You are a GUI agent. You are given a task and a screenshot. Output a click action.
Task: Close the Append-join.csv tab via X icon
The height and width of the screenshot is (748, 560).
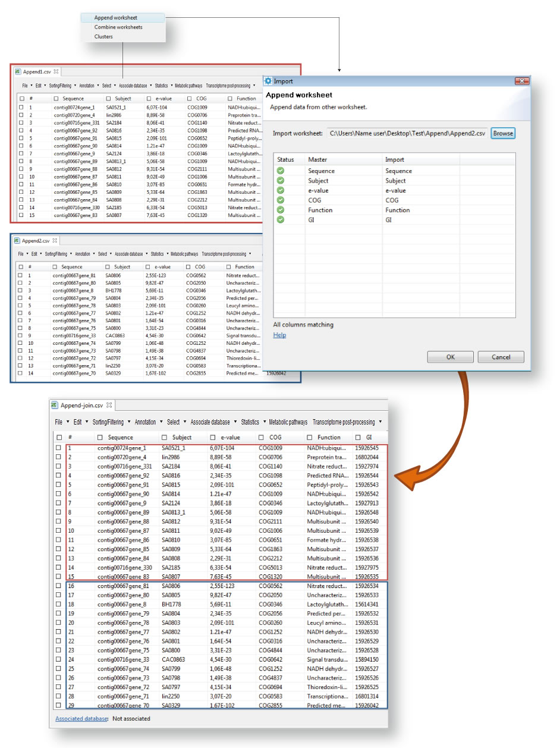pyautogui.click(x=109, y=406)
